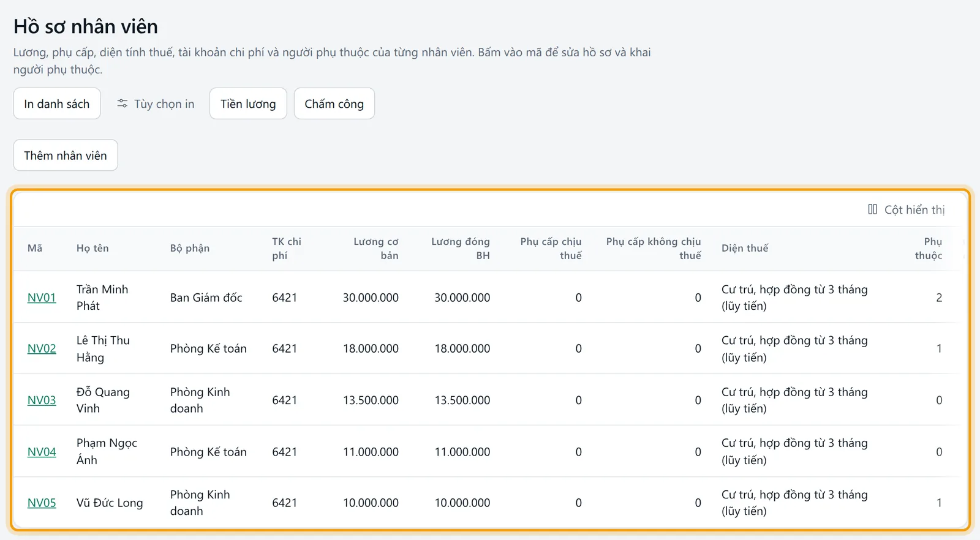Screen dimensions: 980x540
Task: Click the sliders icon beside Tùy chọn in
Action: [123, 103]
